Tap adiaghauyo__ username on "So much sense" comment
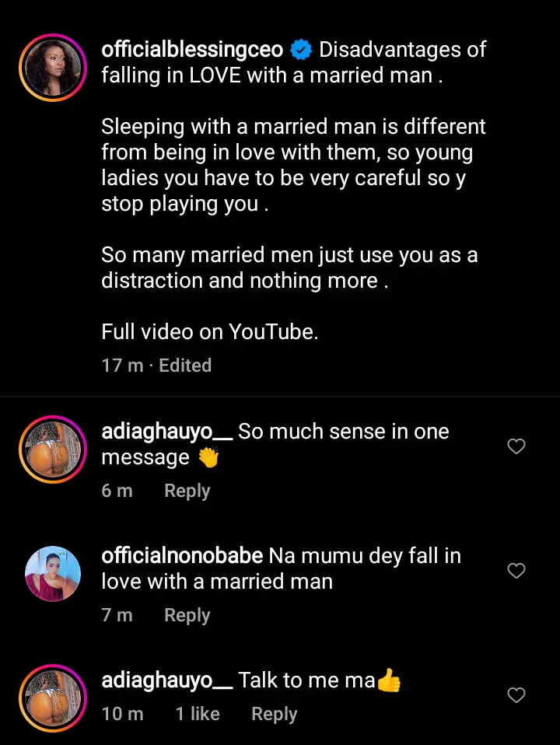 166,432
